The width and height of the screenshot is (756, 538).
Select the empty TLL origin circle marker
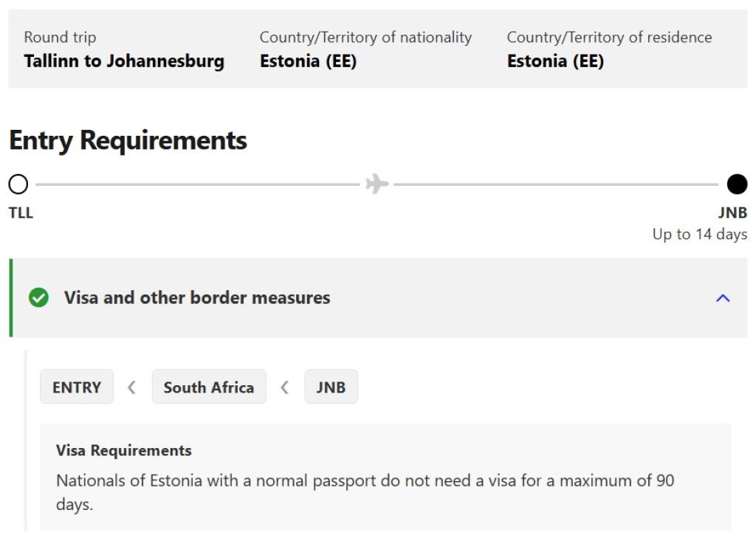point(18,184)
